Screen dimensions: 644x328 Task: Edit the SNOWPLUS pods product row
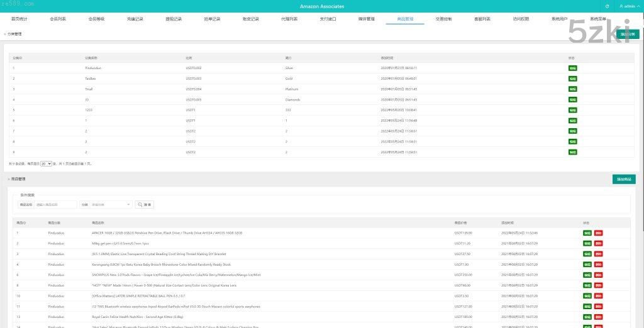pyautogui.click(x=587, y=275)
